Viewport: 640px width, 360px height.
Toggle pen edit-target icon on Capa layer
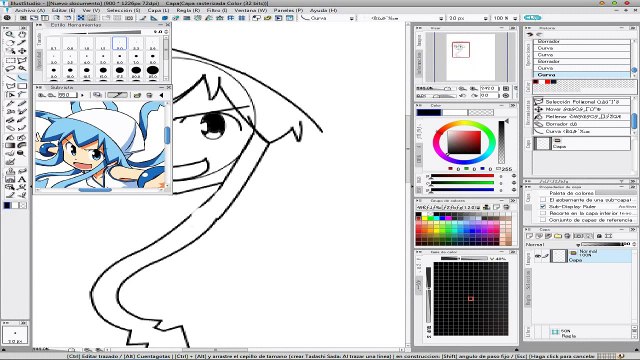(x=545, y=256)
